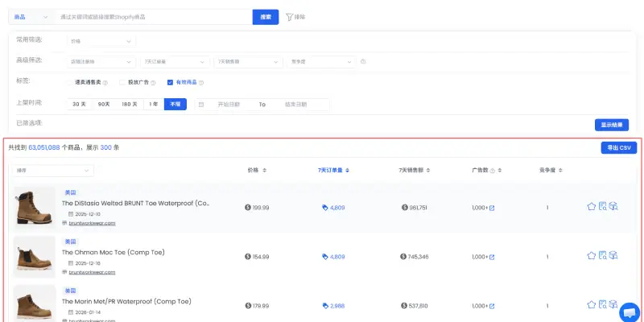Select 1 年 listing time option
Image resolution: width=644 pixels, height=322 pixels.
[x=154, y=105]
